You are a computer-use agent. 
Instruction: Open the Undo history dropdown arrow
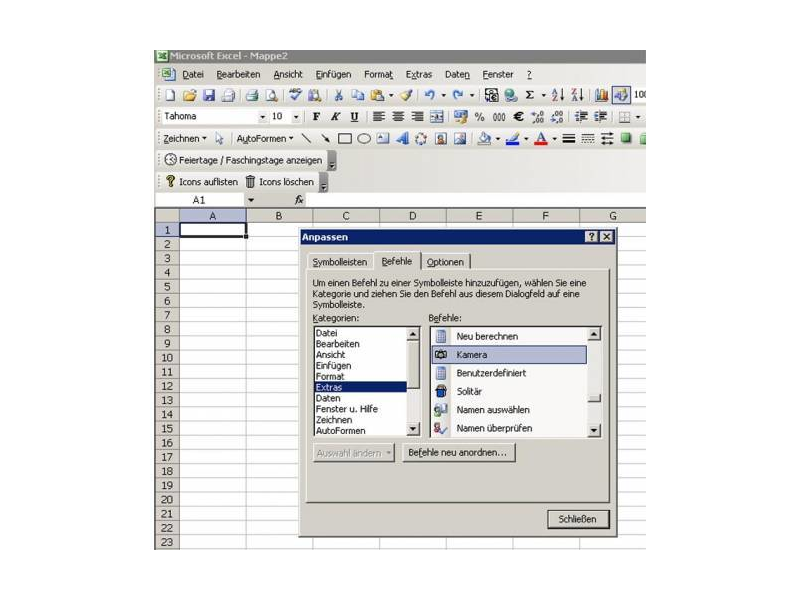(x=443, y=95)
